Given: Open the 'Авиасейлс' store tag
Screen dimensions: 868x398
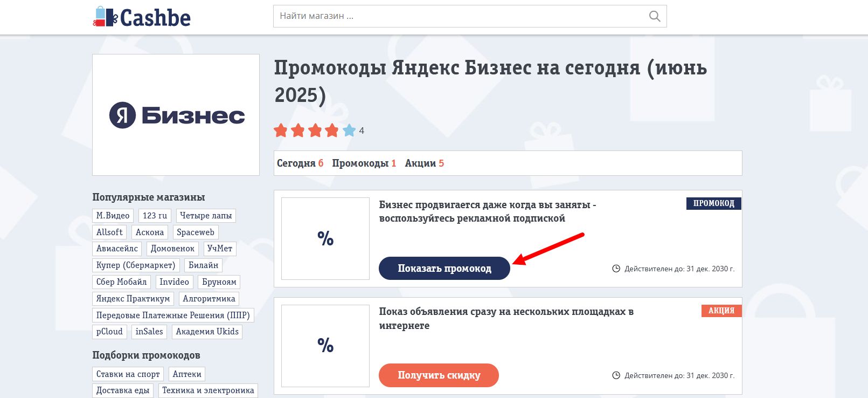Looking at the screenshot, I should click(117, 249).
